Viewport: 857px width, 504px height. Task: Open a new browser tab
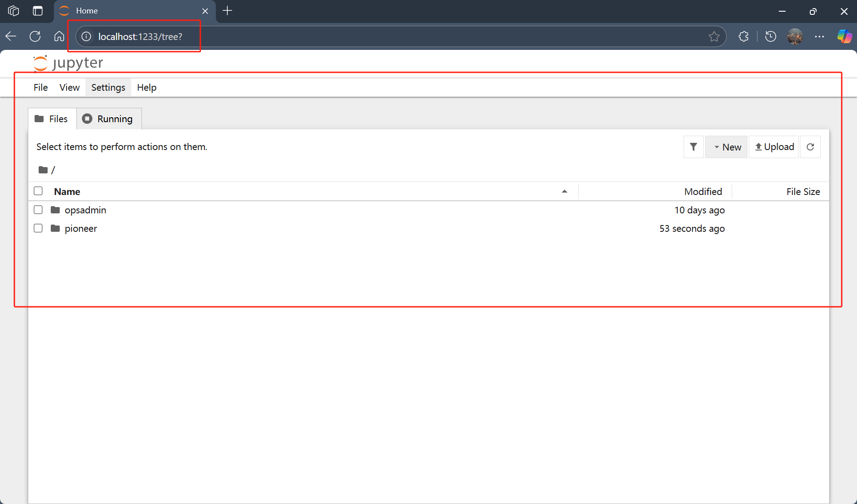(x=228, y=11)
